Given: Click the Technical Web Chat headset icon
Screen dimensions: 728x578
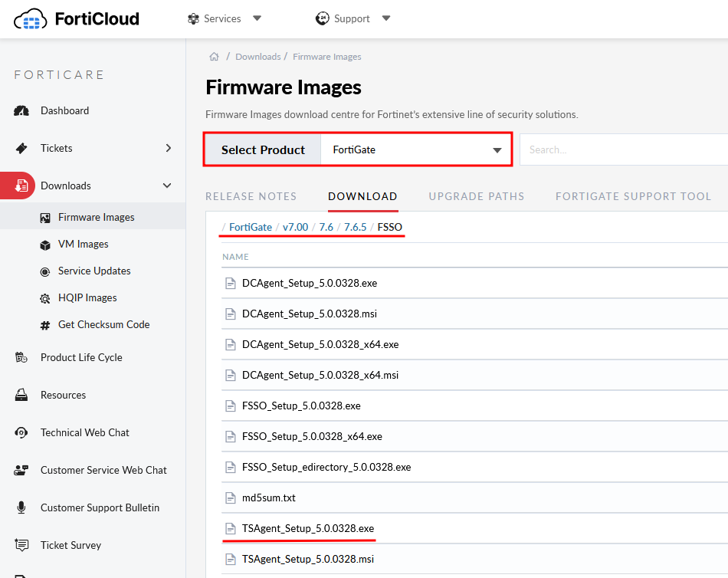Looking at the screenshot, I should point(21,433).
